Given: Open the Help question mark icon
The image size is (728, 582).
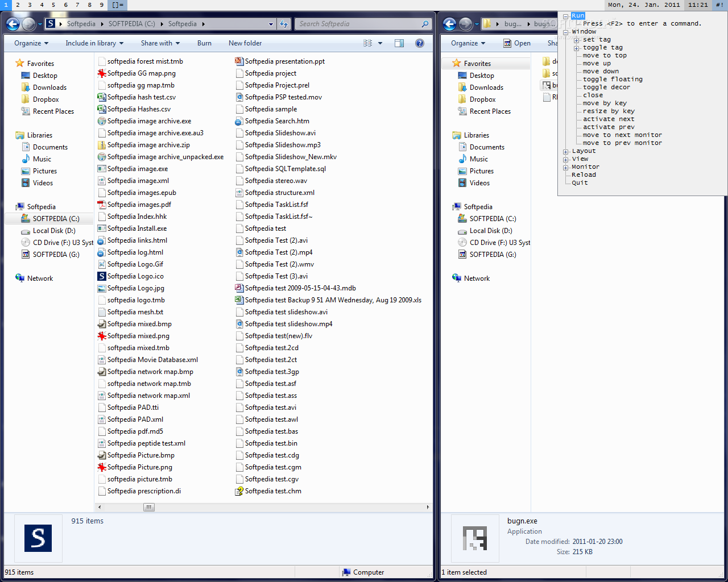Looking at the screenshot, I should [x=420, y=43].
